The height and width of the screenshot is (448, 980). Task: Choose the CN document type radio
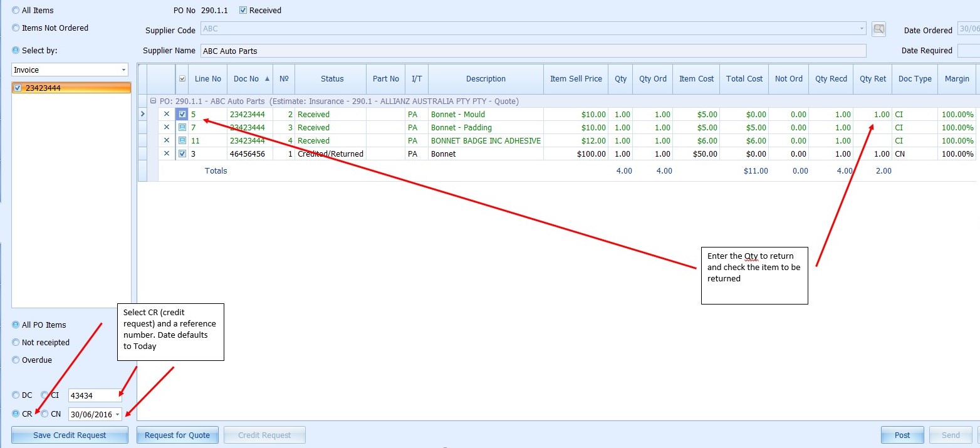coord(44,414)
